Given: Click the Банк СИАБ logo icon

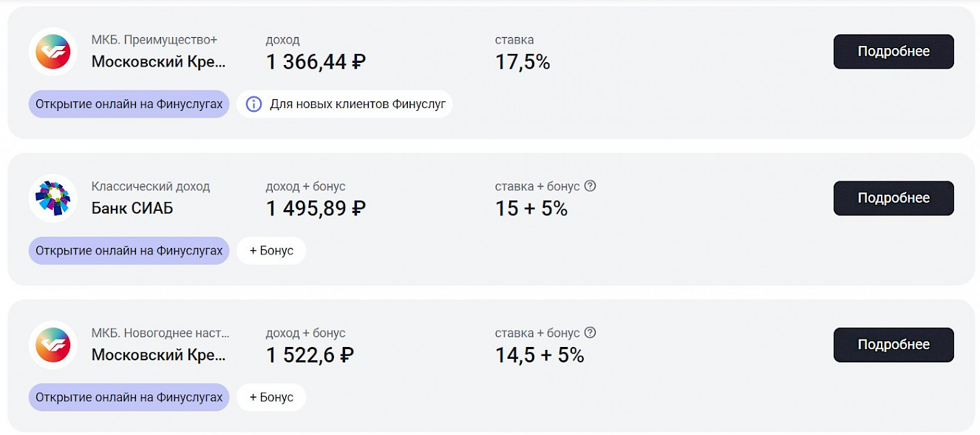Looking at the screenshot, I should [53, 198].
